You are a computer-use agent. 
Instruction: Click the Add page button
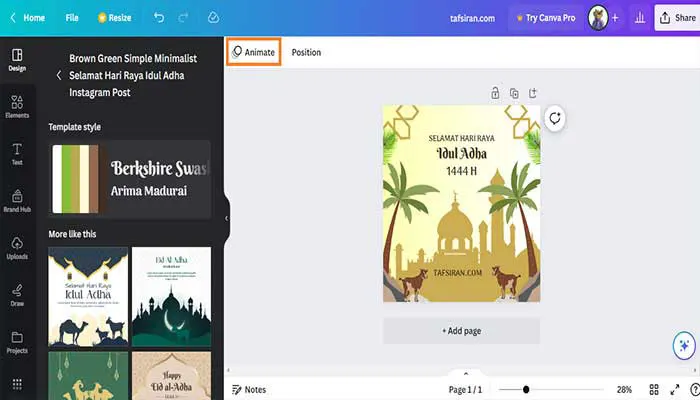pyautogui.click(x=461, y=330)
